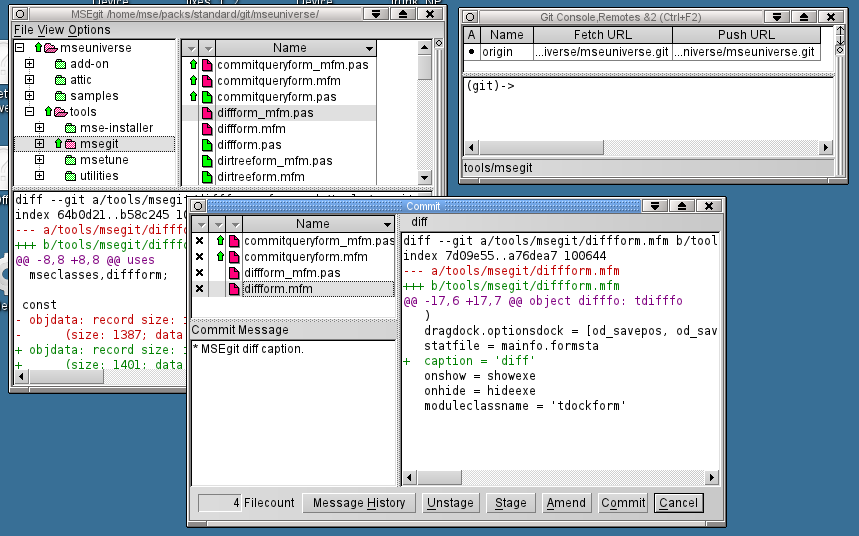Expand the msegit tree node
The width and height of the screenshot is (859, 536).
[x=39, y=144]
